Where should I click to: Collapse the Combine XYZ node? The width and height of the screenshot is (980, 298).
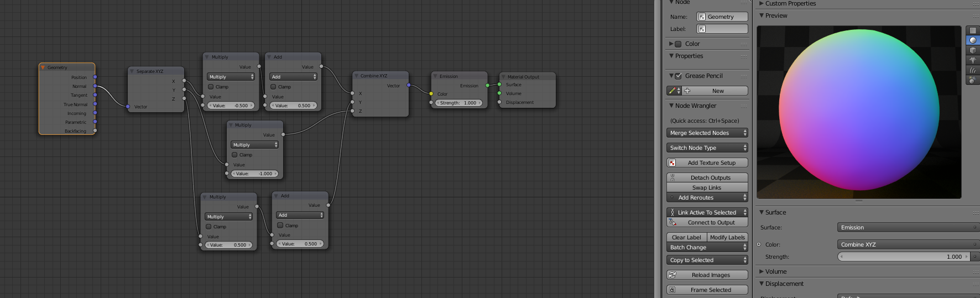pyautogui.click(x=356, y=76)
